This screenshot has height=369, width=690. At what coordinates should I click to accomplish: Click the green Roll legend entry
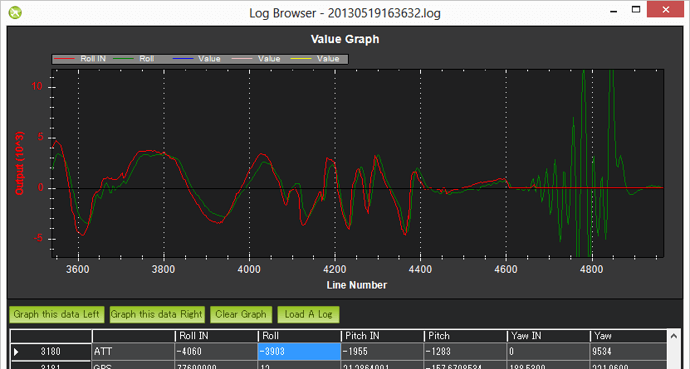pyautogui.click(x=134, y=59)
